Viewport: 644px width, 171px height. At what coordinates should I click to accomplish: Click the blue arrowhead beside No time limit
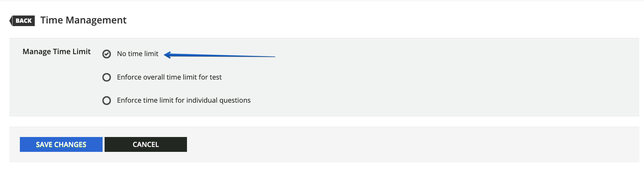tap(168, 55)
